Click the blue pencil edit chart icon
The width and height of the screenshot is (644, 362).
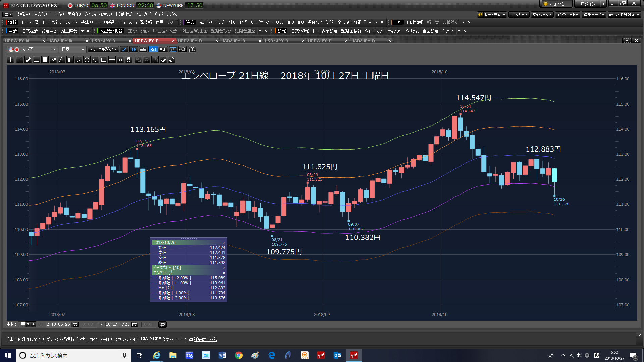[x=124, y=49]
